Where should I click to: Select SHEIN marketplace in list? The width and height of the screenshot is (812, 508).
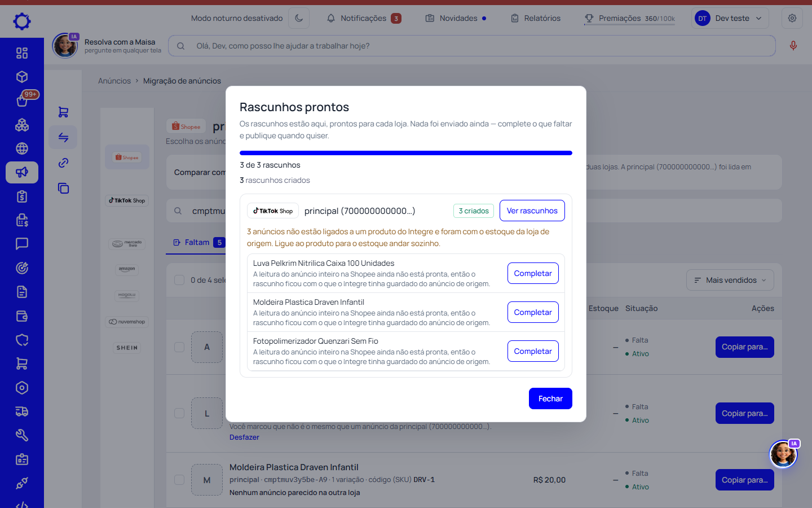point(127,348)
